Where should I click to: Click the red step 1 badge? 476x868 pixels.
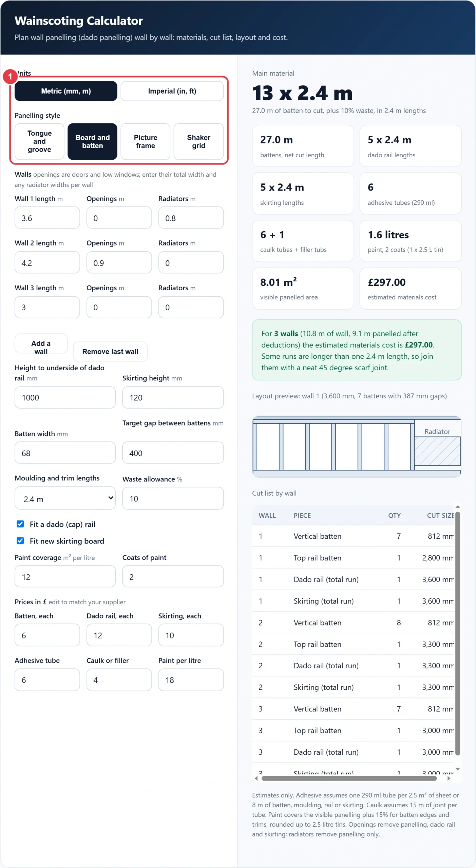(10, 77)
